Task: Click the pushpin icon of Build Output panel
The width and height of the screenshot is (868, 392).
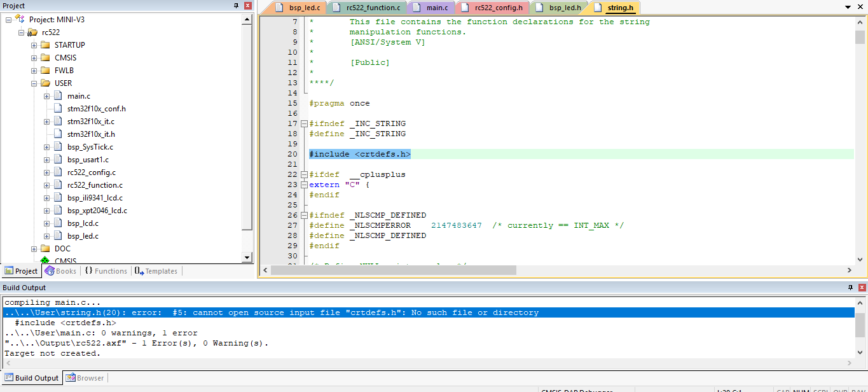Action: pyautogui.click(x=850, y=288)
